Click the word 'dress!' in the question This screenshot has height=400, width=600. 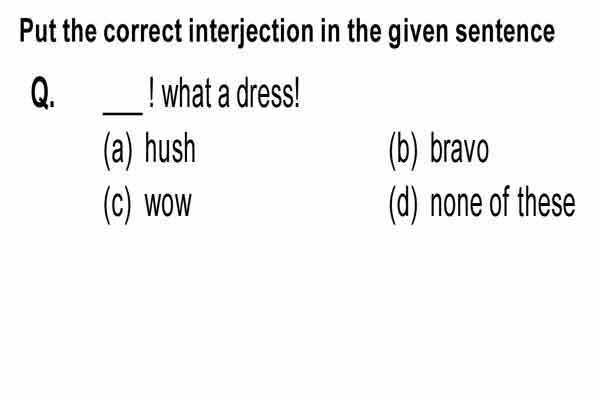pyautogui.click(x=268, y=94)
